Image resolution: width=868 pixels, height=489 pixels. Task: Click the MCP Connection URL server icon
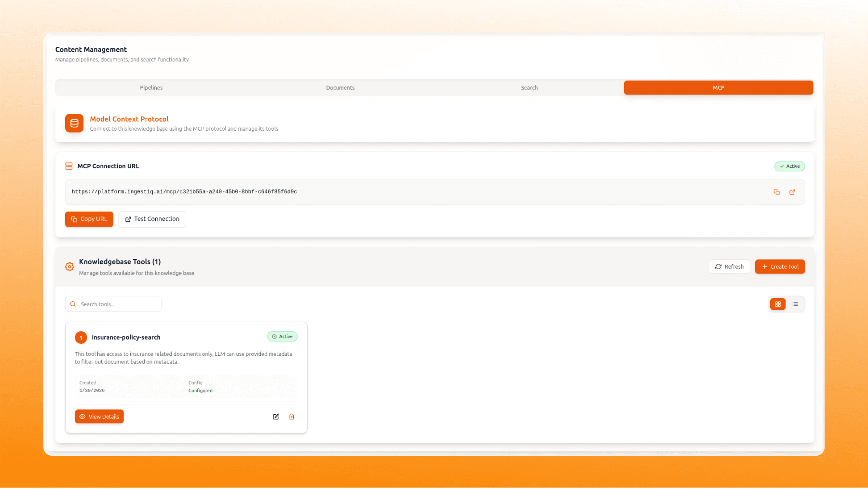tap(69, 166)
